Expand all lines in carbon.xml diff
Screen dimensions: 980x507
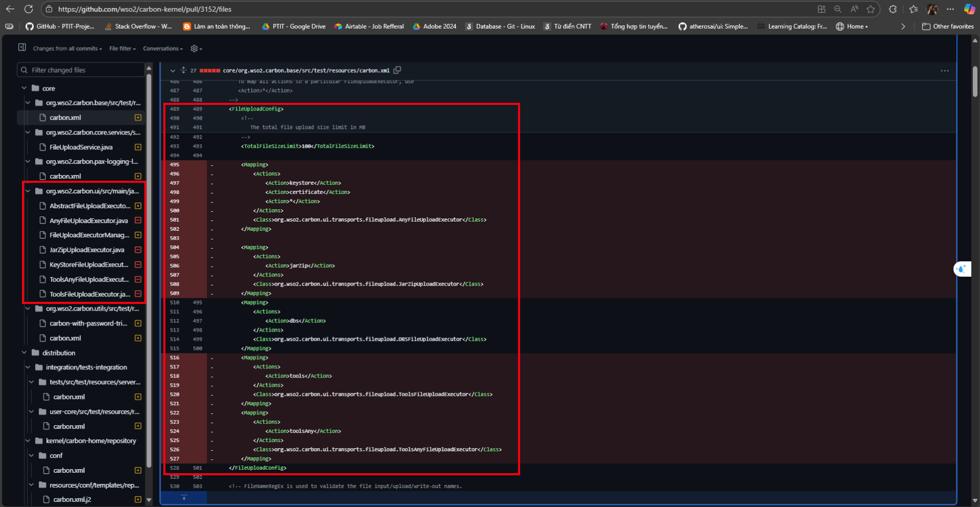(x=183, y=70)
